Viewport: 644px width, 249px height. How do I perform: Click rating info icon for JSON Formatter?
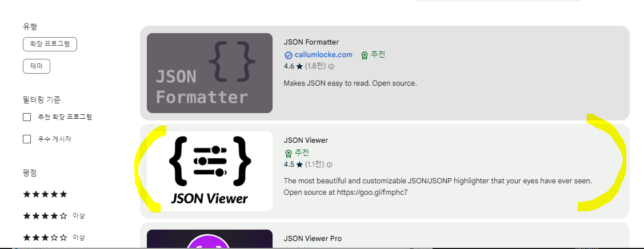331,66
